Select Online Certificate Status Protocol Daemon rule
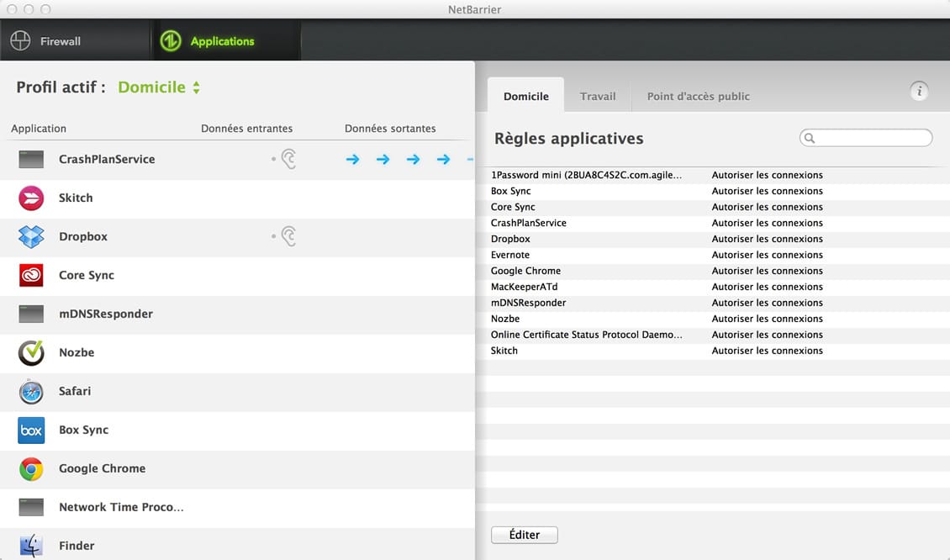 713,335
